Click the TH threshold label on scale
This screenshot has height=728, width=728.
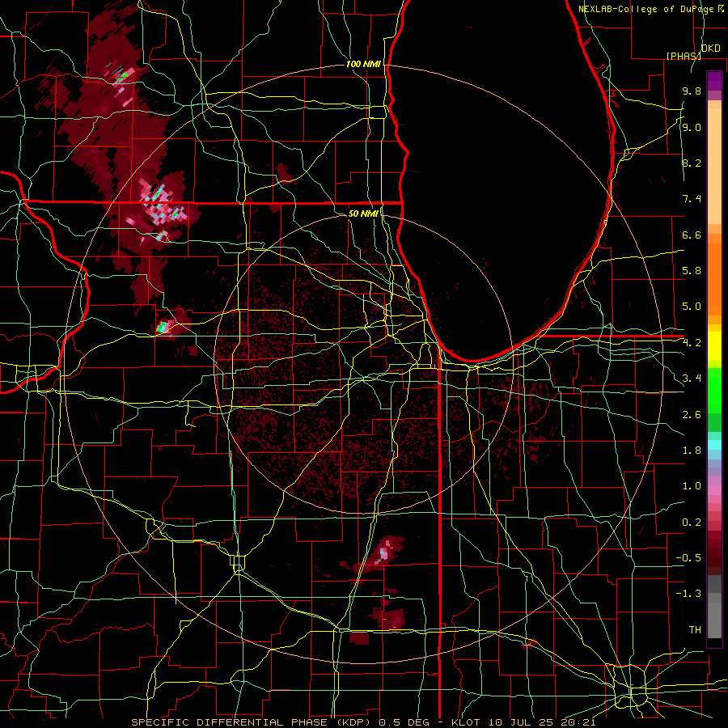(695, 630)
